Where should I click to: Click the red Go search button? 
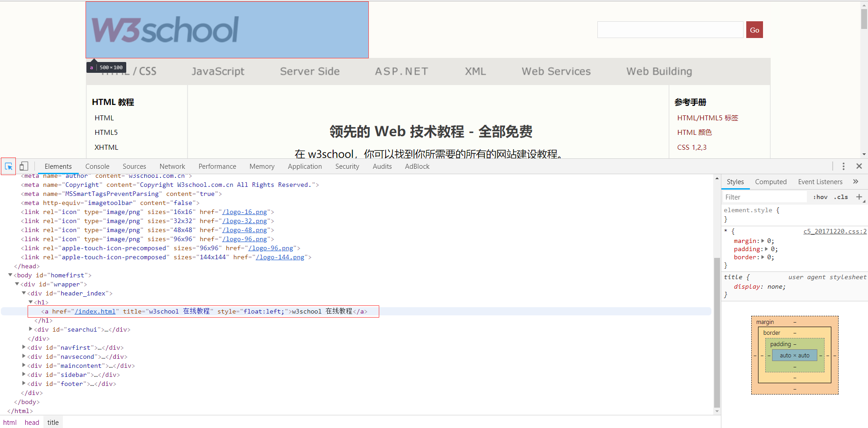tap(754, 30)
